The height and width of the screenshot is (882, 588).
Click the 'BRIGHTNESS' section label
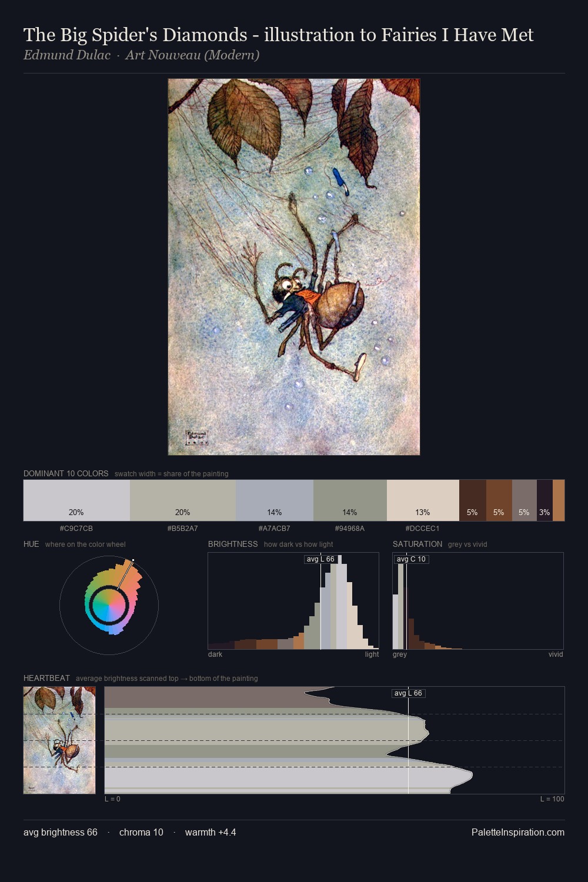click(x=233, y=544)
